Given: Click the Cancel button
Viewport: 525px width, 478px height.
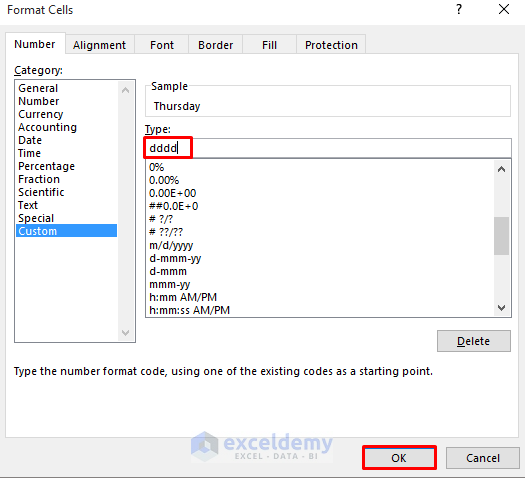Looking at the screenshot, I should tap(482, 458).
